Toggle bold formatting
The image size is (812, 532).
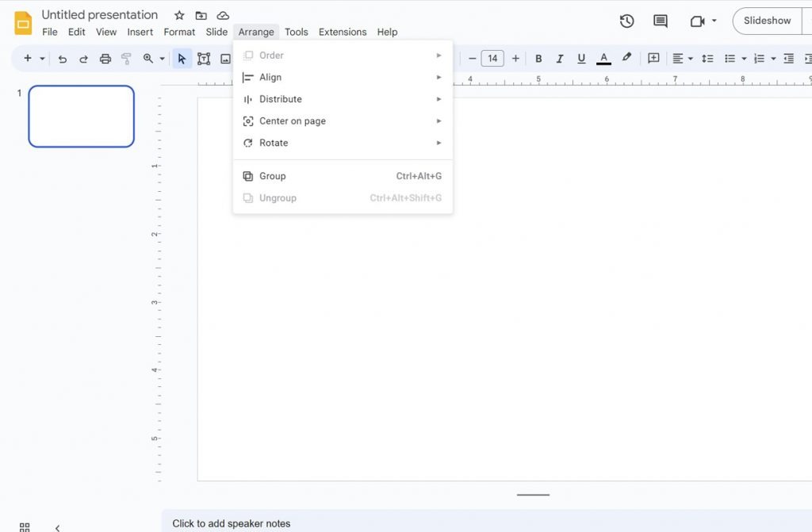pyautogui.click(x=538, y=58)
